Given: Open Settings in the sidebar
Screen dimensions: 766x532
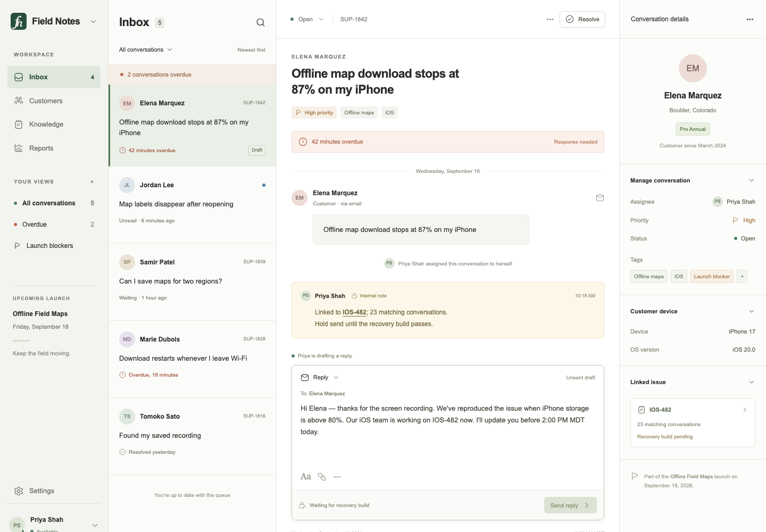Looking at the screenshot, I should [x=54, y=491].
